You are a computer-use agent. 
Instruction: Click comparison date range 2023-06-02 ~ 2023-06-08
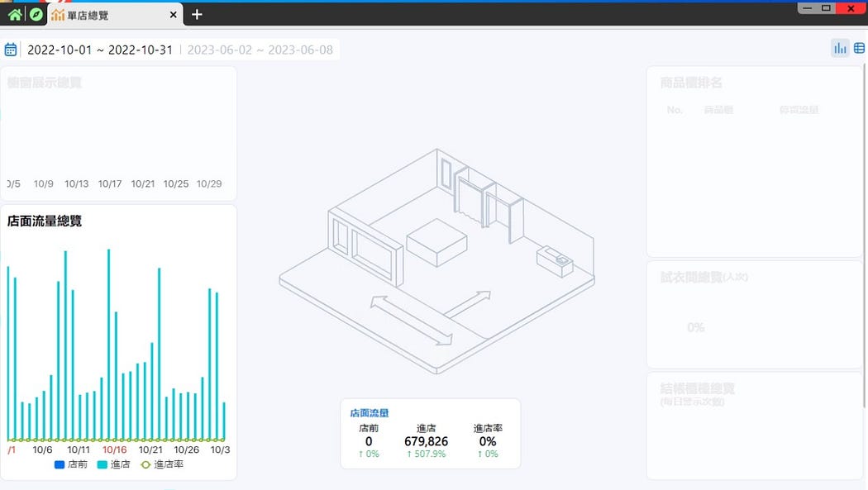point(260,50)
